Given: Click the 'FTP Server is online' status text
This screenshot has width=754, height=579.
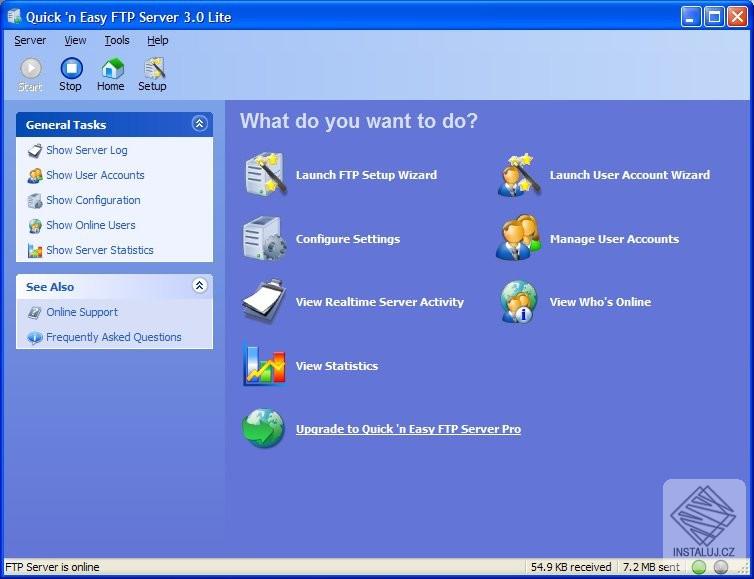Looking at the screenshot, I should [52, 567].
